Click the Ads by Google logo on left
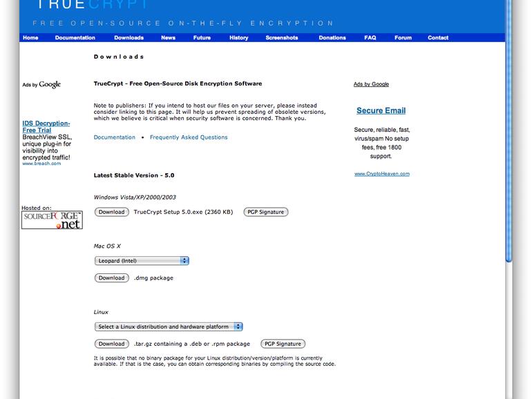532x399 pixels. click(x=41, y=84)
